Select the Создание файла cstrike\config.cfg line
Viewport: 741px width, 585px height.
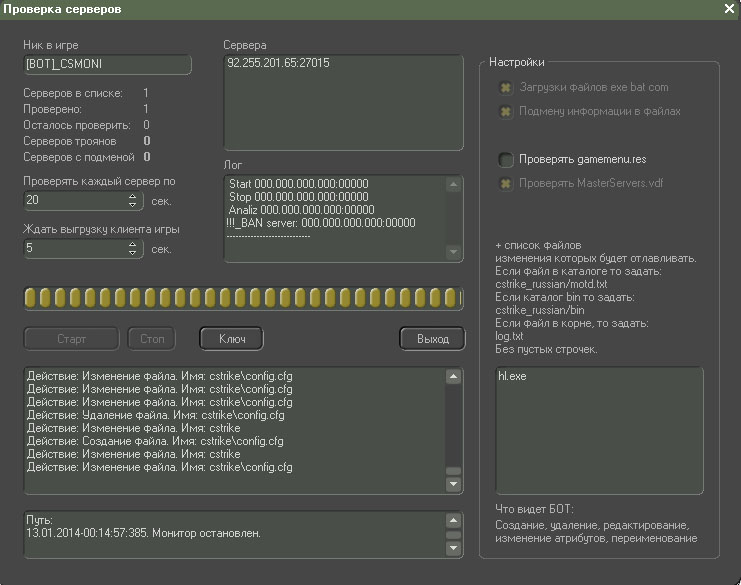tap(155, 441)
